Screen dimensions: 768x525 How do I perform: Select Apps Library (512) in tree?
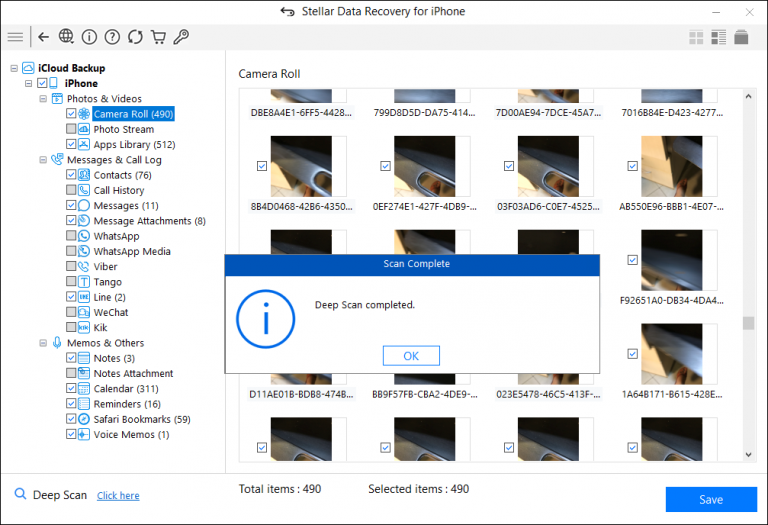click(x=134, y=144)
